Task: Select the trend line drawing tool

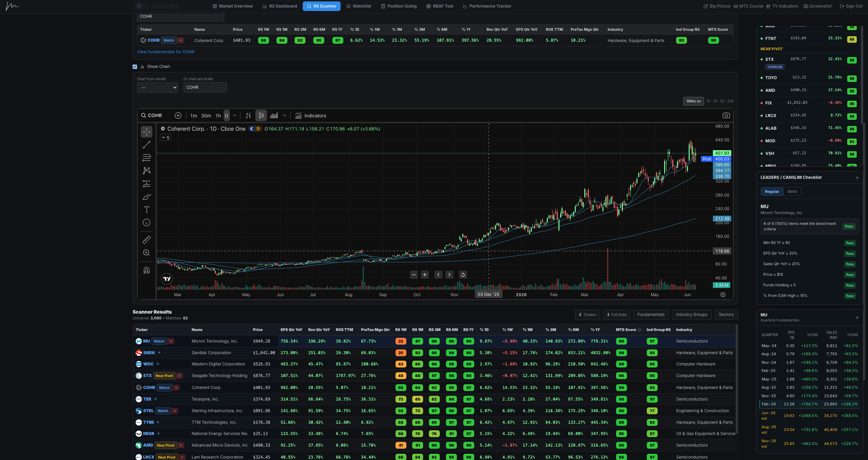Action: (147, 145)
